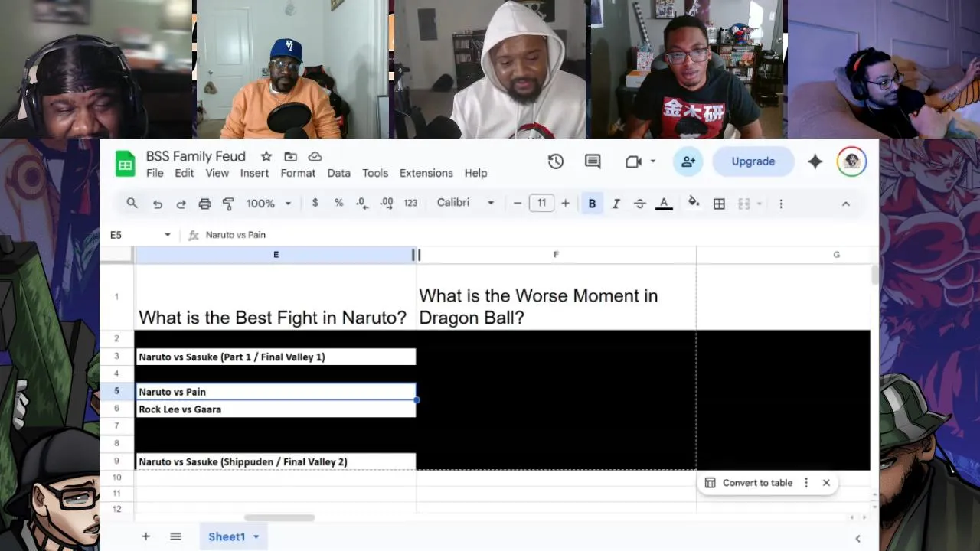Click the Upgrade button
The height and width of the screenshot is (551, 980).
(x=753, y=161)
